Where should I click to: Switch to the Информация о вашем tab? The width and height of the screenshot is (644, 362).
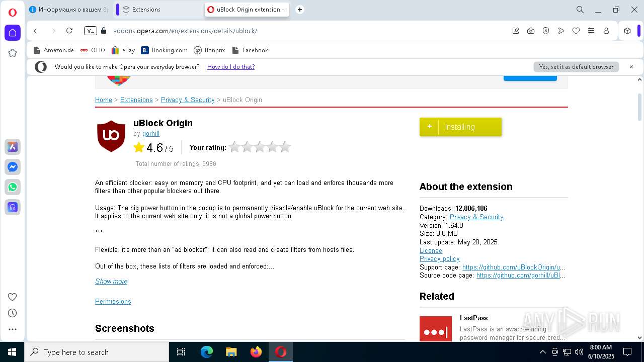(69, 10)
